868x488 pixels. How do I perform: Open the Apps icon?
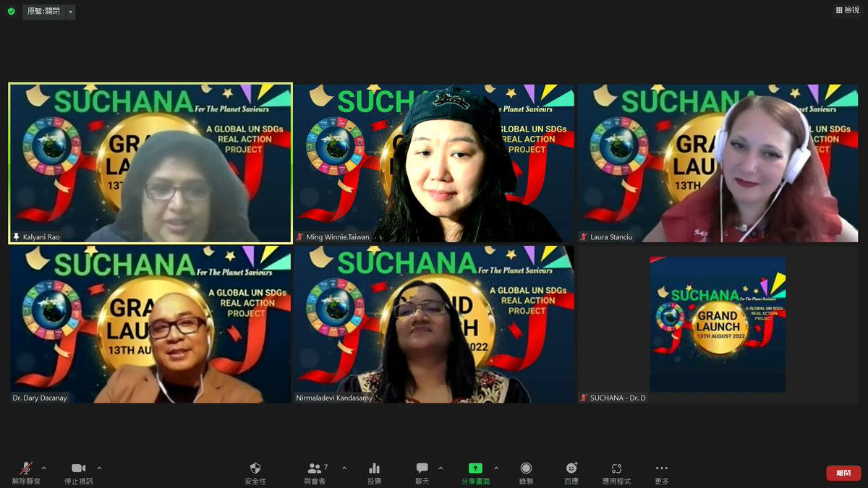point(616,473)
